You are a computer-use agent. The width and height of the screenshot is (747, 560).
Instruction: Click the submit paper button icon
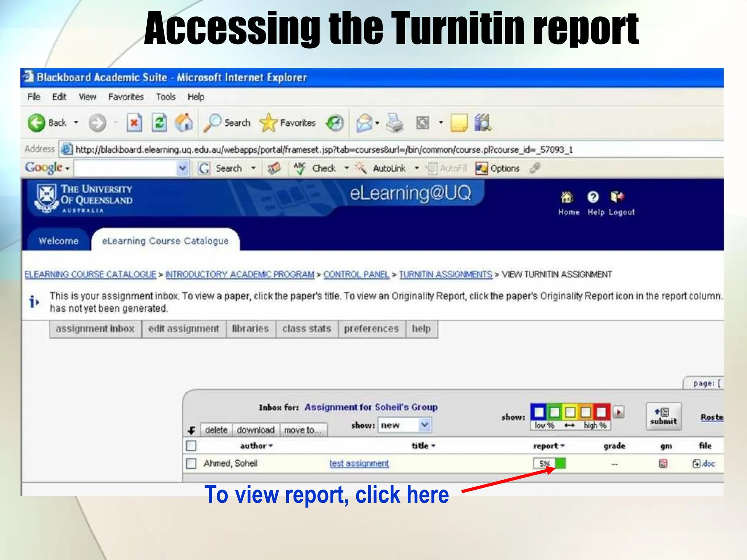[x=663, y=416]
